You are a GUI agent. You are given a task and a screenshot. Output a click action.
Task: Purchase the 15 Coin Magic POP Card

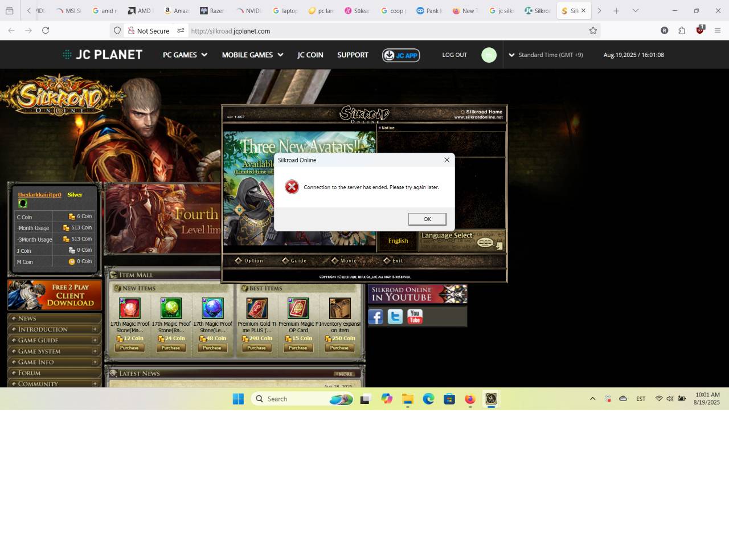click(298, 348)
